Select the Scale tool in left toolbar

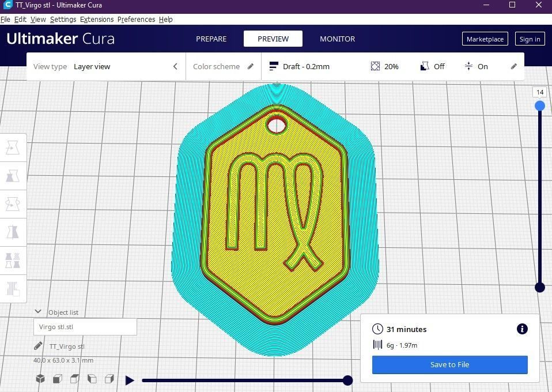point(13,176)
